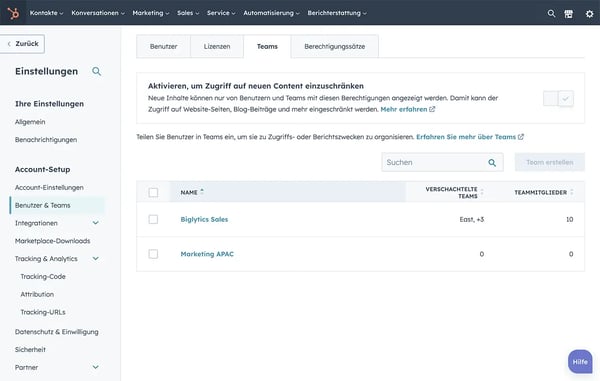Expand the Integrationen sidebar section

pyautogui.click(x=96, y=223)
